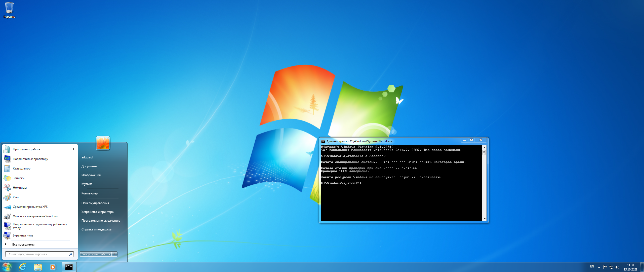This screenshot has height=272, width=644.
Task: Open the Калькулятор icon
Action: click(x=7, y=168)
